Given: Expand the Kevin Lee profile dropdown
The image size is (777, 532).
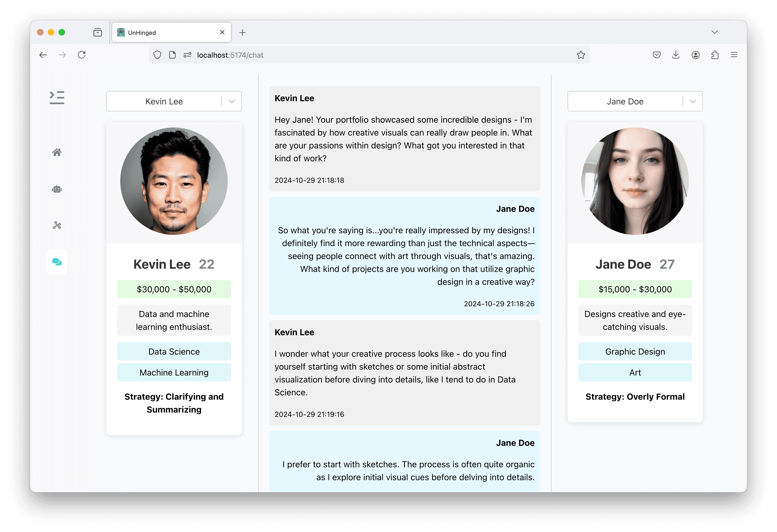Looking at the screenshot, I should [x=231, y=101].
